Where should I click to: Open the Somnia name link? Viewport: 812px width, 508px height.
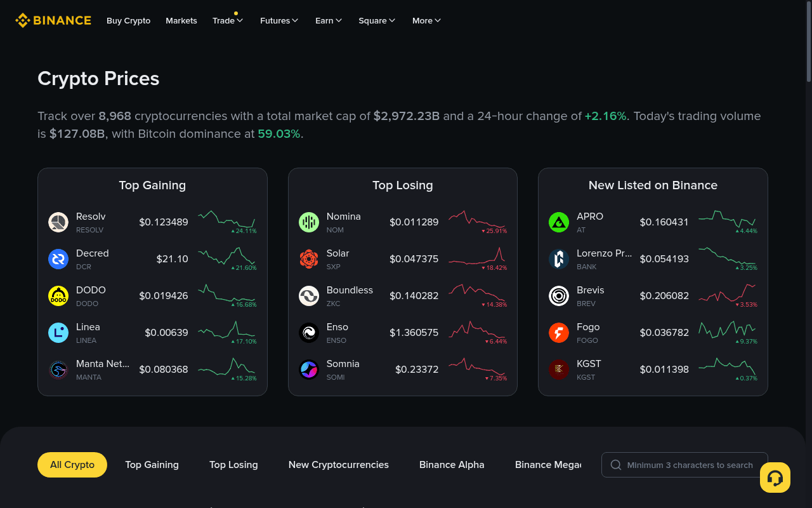343,364
